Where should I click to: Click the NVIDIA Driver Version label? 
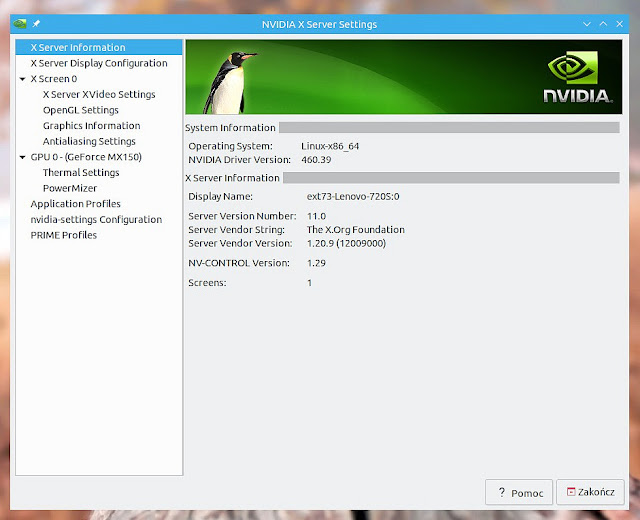(240, 160)
